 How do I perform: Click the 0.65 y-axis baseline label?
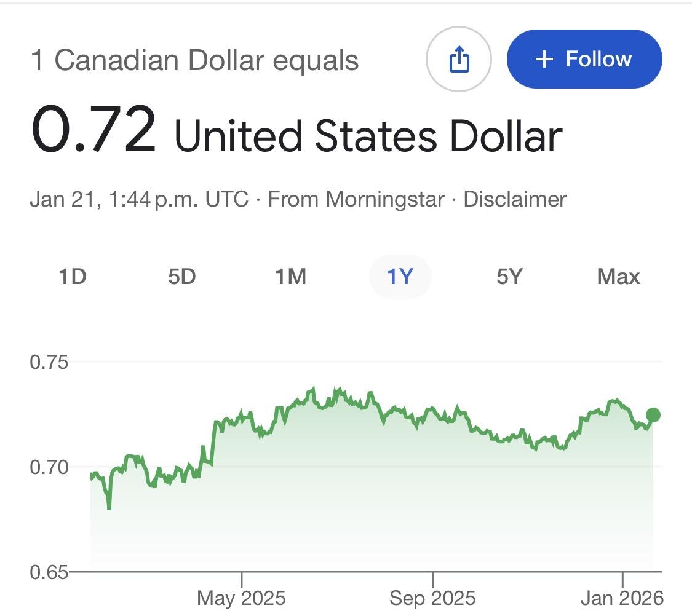coord(49,572)
